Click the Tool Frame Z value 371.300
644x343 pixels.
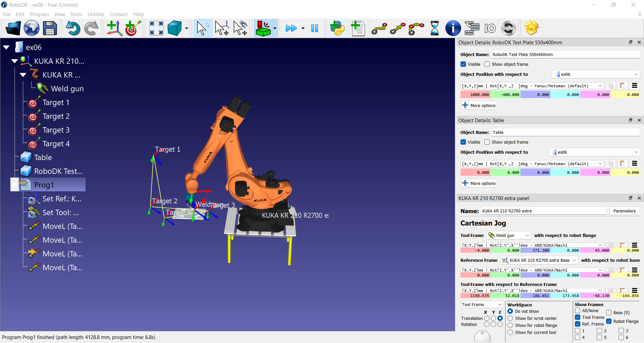pyautogui.click(x=535, y=250)
